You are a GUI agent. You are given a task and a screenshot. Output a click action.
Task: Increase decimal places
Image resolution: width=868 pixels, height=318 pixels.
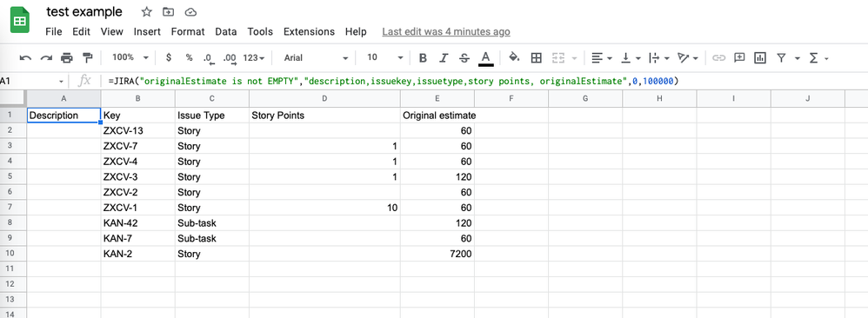coord(230,57)
